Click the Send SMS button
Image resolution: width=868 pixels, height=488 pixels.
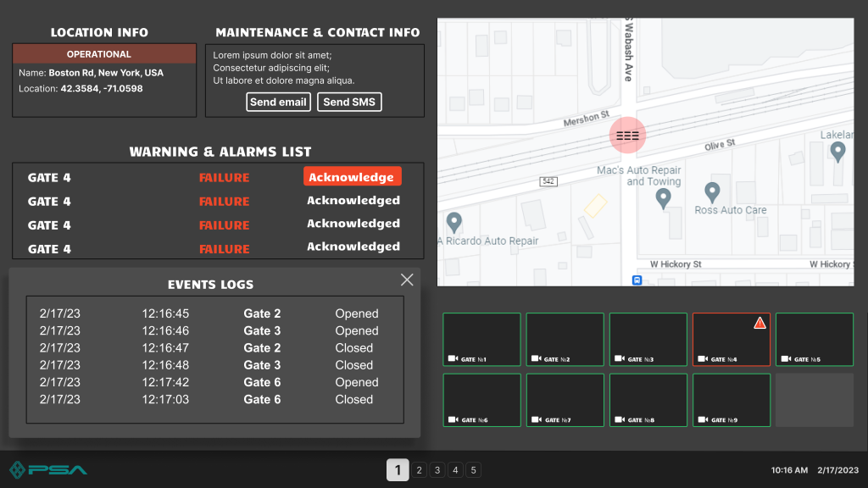pyautogui.click(x=349, y=102)
